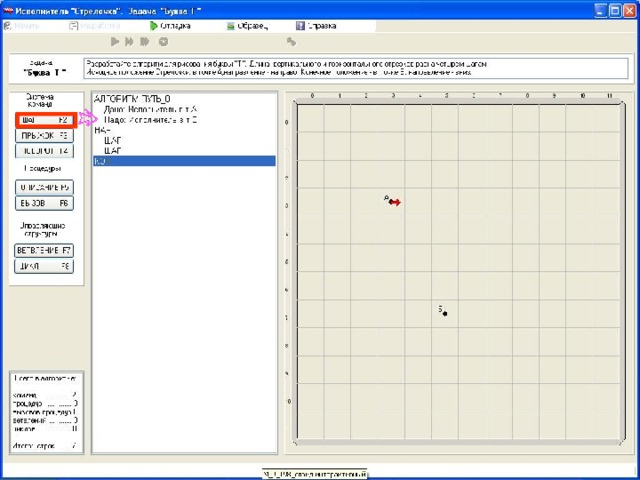Select the АЛГОРИТМ ПУТЬ_0 header line
The image size is (640, 480).
click(184, 99)
